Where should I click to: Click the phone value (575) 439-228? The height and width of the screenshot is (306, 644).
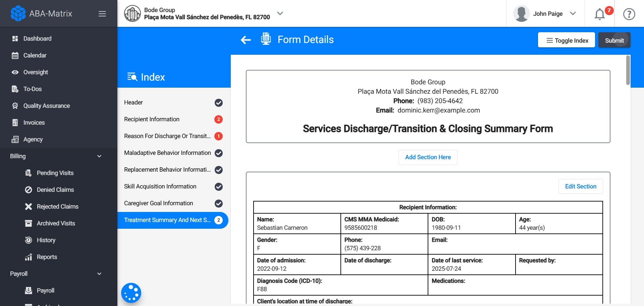coord(363,248)
